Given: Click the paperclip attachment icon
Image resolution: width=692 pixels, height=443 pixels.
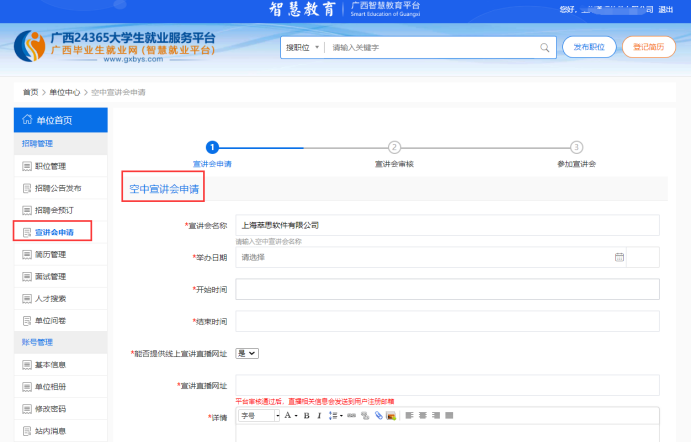Looking at the screenshot, I should (x=378, y=416).
